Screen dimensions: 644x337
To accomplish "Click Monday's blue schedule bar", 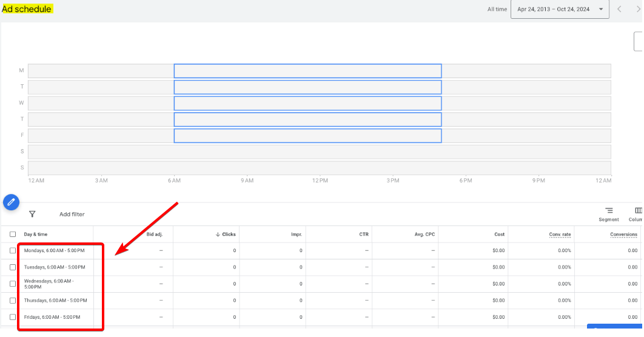I will pos(307,71).
